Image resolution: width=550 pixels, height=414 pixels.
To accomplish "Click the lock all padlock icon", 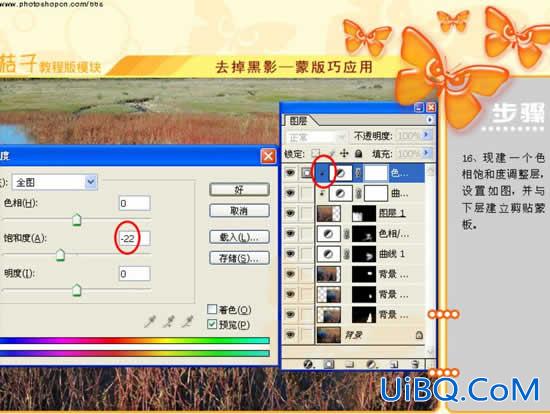I will [358, 153].
